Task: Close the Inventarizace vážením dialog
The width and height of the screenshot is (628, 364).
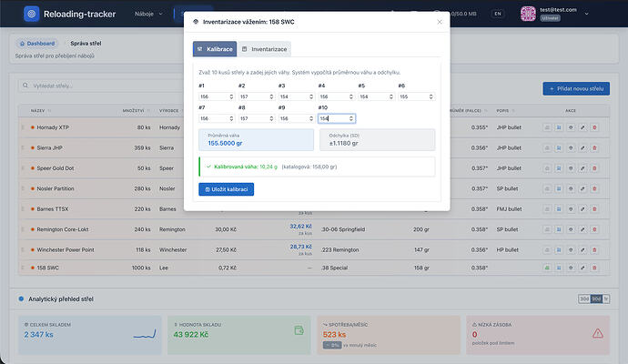Action: tap(439, 21)
